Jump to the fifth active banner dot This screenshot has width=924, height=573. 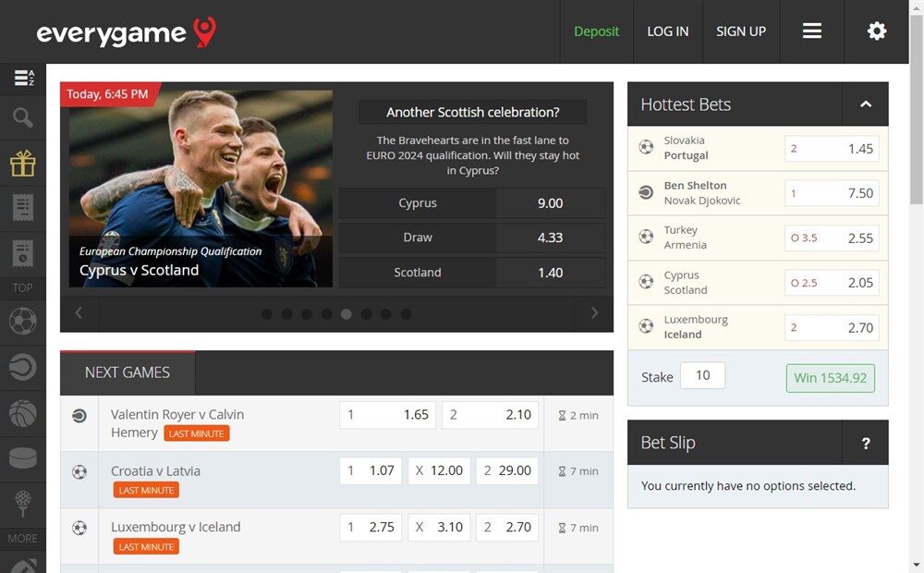coord(346,314)
